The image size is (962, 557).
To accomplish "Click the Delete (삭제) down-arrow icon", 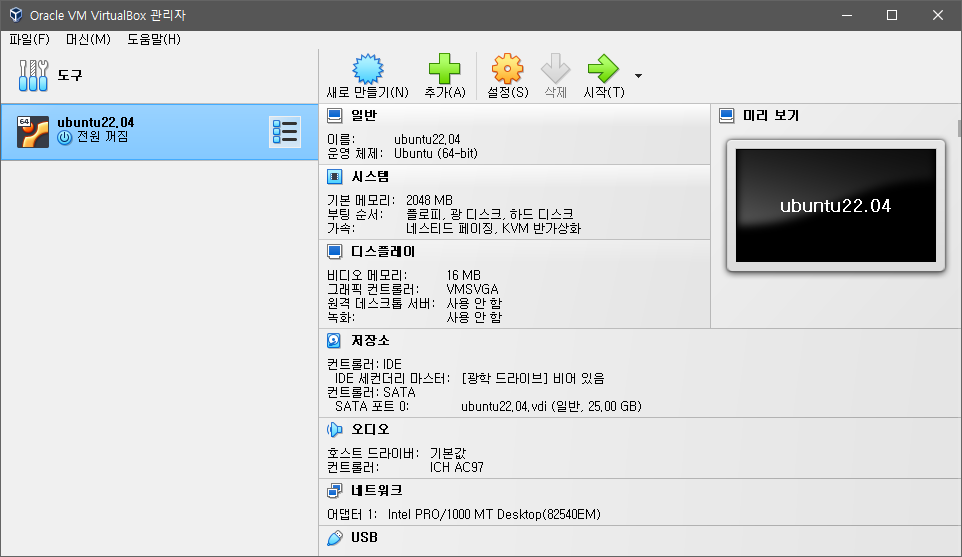I will tap(555, 69).
